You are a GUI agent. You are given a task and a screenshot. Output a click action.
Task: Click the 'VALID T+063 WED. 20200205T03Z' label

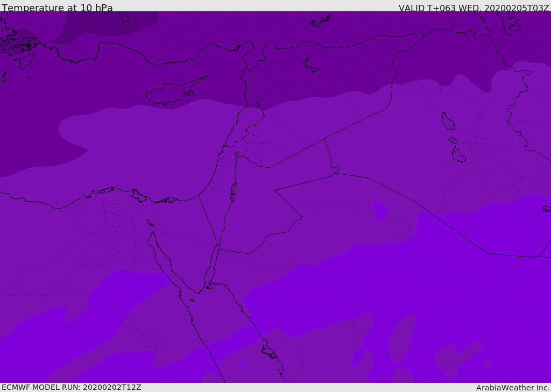pyautogui.click(x=474, y=8)
